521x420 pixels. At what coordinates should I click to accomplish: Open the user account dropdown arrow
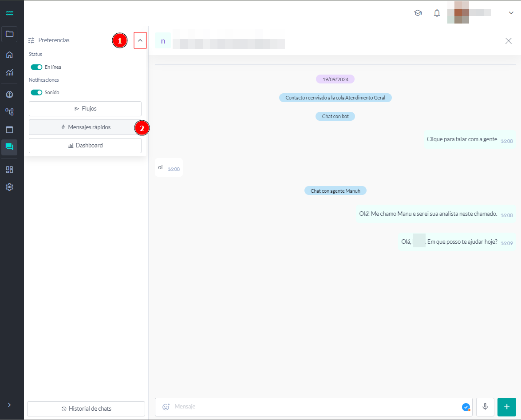(x=511, y=13)
